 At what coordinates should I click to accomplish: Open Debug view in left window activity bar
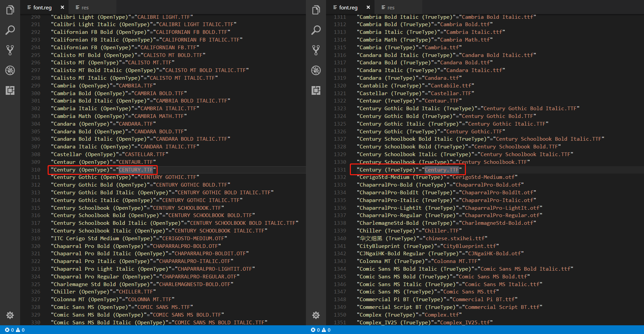(x=10, y=70)
